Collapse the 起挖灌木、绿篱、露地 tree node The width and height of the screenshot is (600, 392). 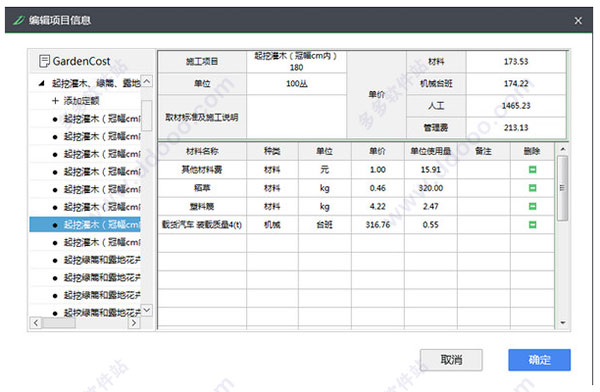coord(42,83)
